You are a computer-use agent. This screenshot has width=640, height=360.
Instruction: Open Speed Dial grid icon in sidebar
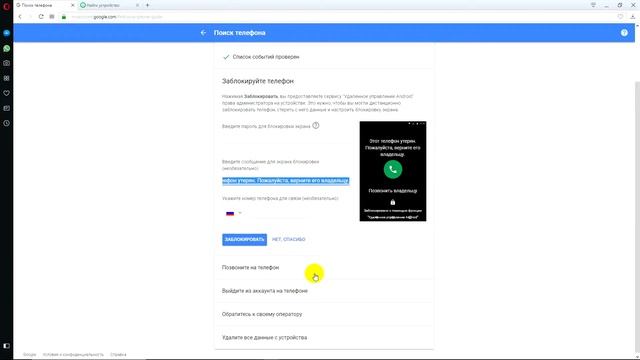7,78
